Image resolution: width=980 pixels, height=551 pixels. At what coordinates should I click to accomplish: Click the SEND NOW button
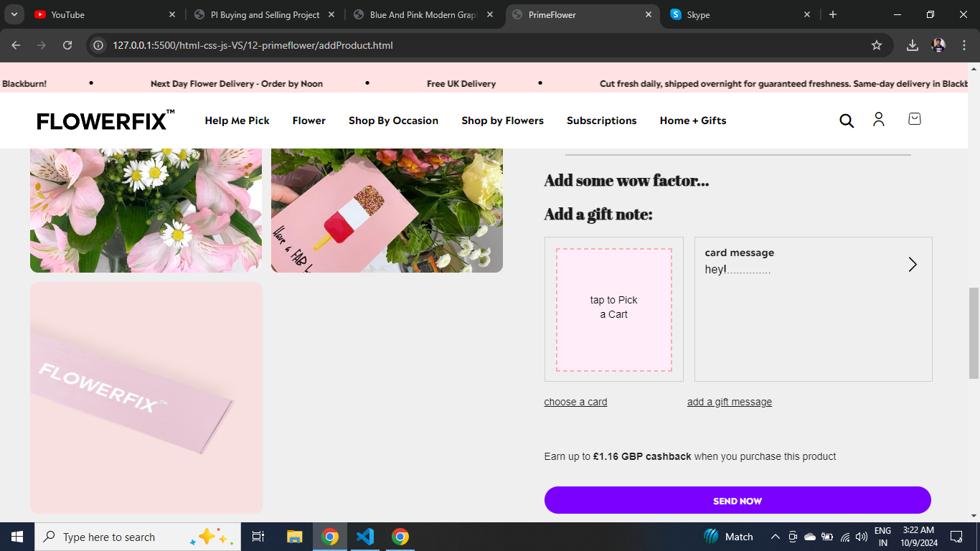click(738, 500)
